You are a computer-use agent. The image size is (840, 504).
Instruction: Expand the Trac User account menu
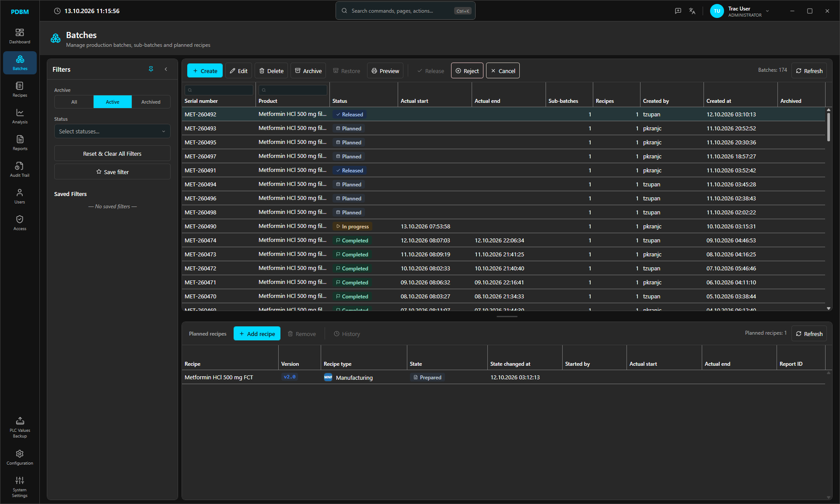(x=739, y=11)
